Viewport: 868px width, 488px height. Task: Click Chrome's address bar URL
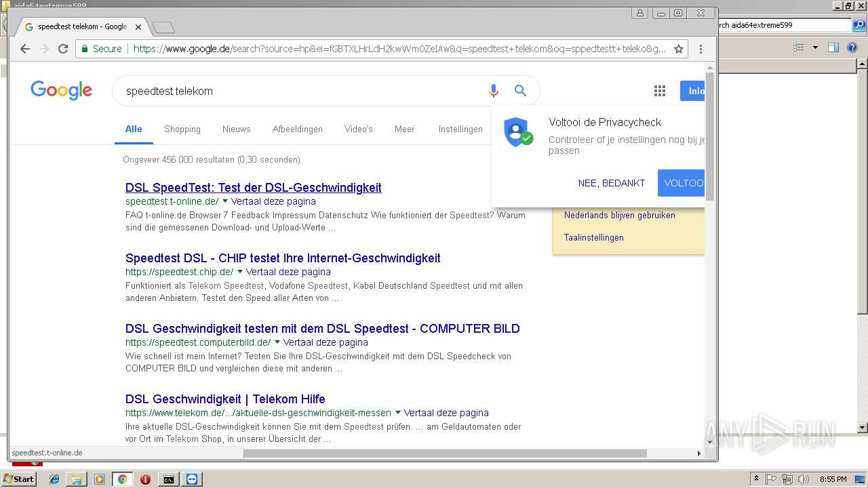[399, 49]
